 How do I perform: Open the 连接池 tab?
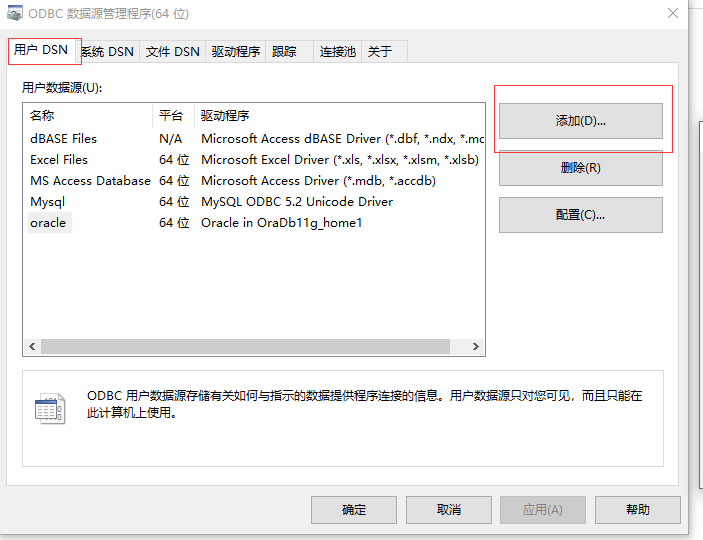338,52
